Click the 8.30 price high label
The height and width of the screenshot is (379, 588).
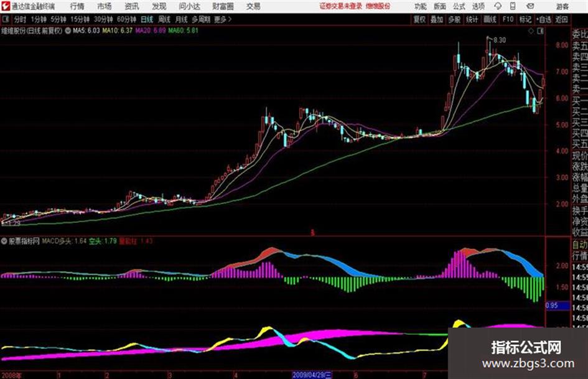[x=500, y=40]
